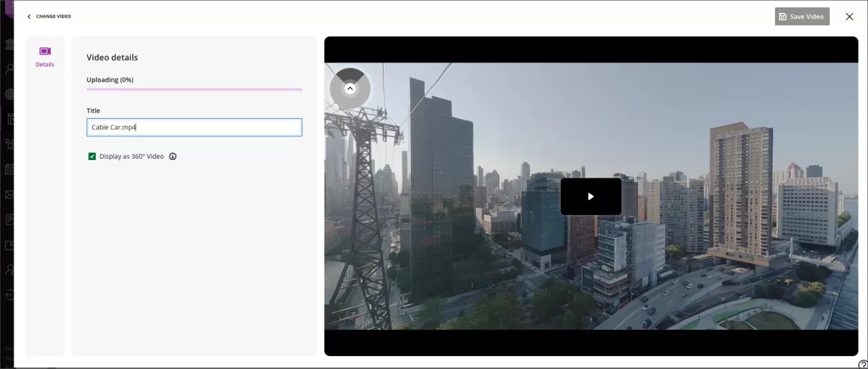Click the globe icon in the left sidebar

click(x=9, y=94)
